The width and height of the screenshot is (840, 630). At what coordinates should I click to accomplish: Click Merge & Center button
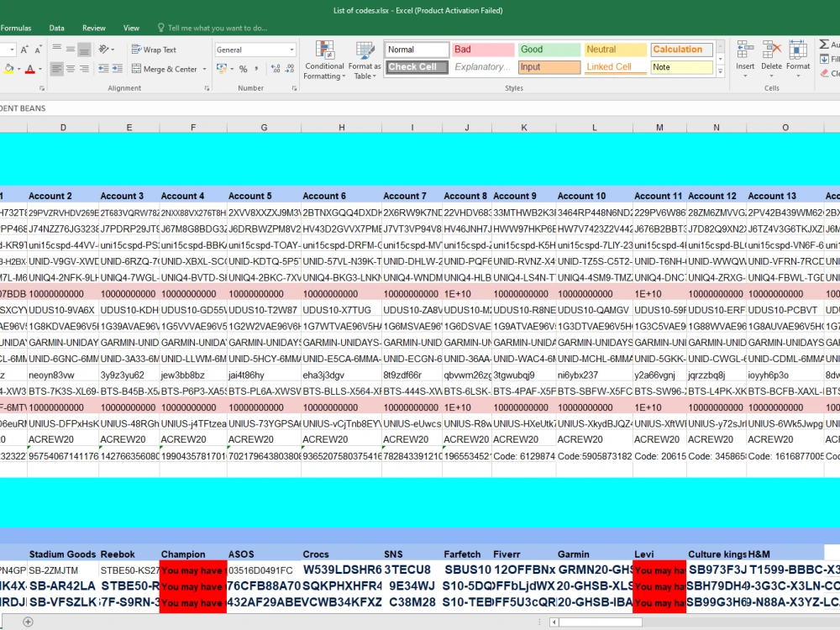click(x=165, y=69)
